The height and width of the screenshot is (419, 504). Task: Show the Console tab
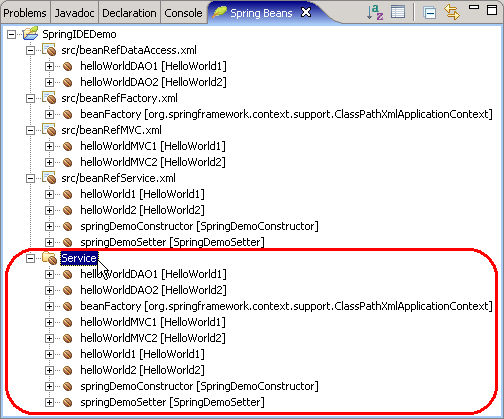pyautogui.click(x=183, y=13)
